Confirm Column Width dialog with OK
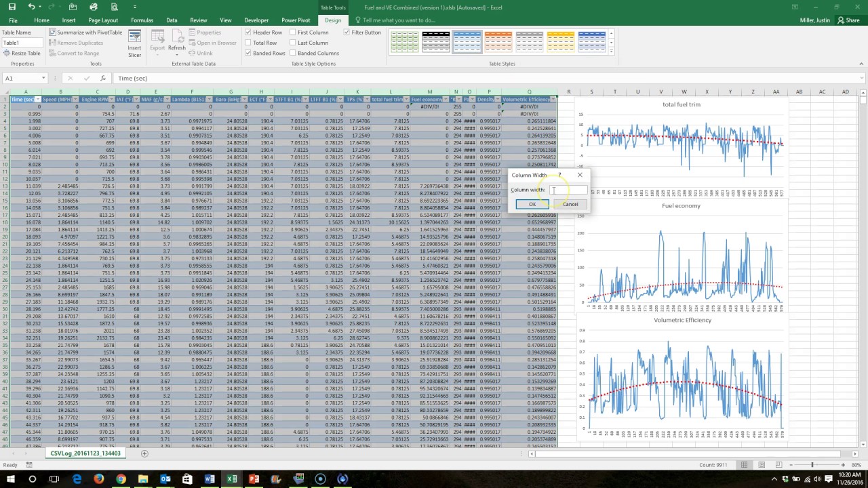 [x=532, y=204]
